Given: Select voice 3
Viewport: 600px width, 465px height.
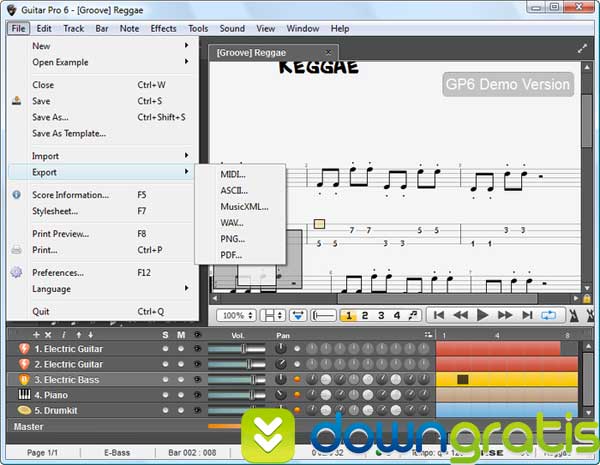Looking at the screenshot, I should pyautogui.click(x=381, y=315).
